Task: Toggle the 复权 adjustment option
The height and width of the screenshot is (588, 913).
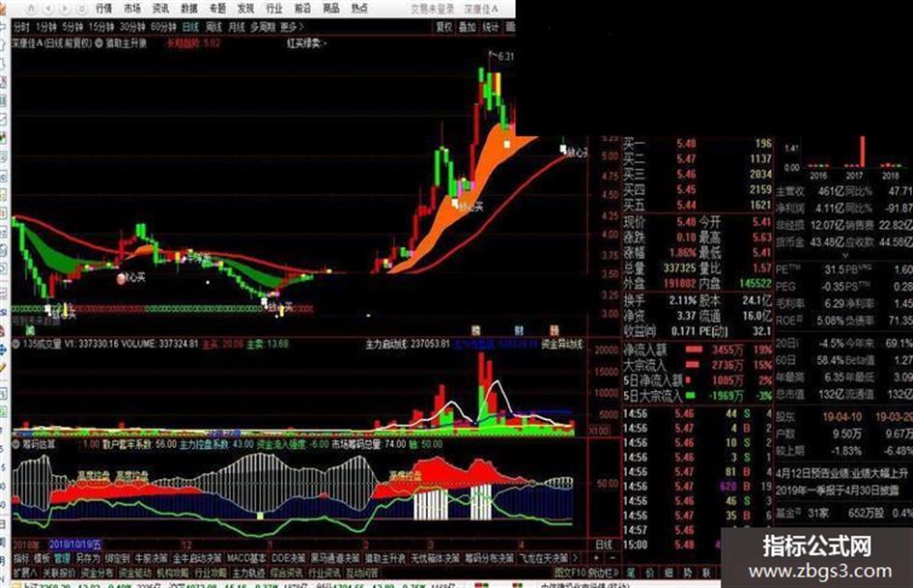Action: point(444,27)
